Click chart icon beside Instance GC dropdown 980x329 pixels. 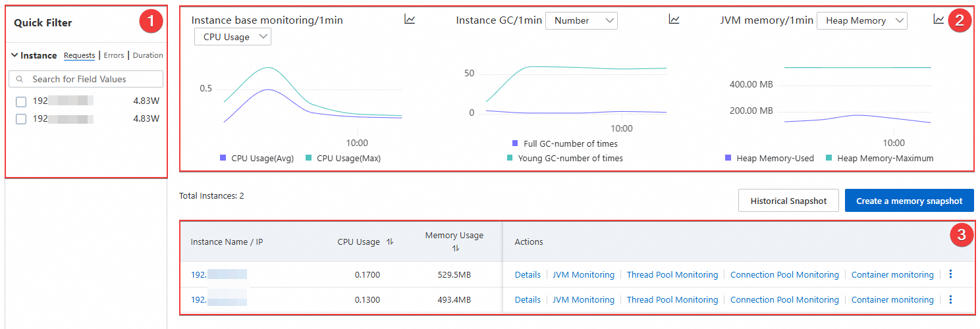click(x=674, y=20)
